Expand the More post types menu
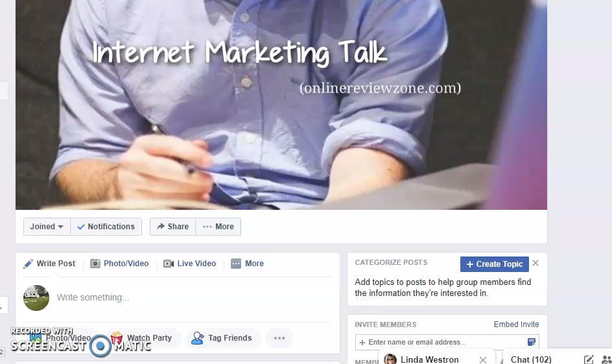Image resolution: width=612 pixels, height=364 pixels. point(248,264)
